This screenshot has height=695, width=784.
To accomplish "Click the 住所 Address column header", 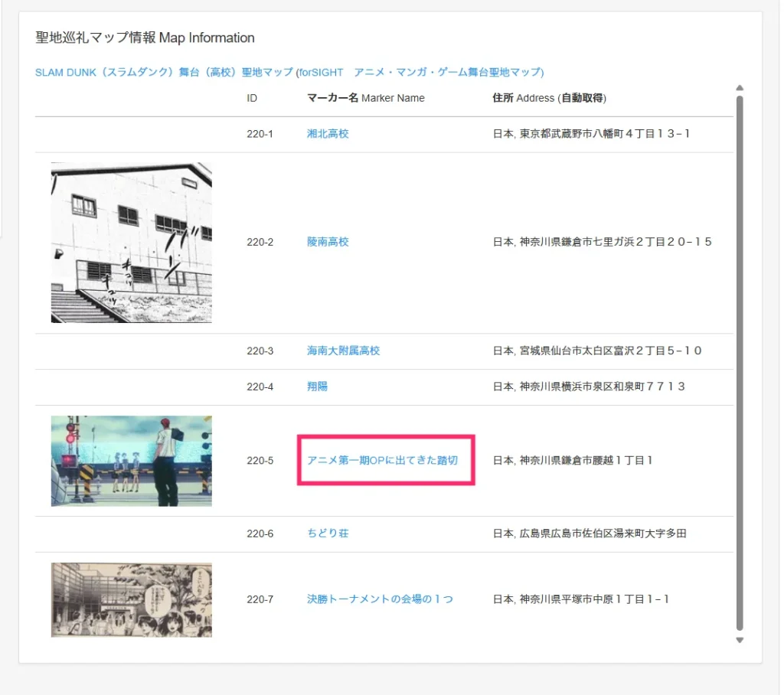I will [549, 98].
